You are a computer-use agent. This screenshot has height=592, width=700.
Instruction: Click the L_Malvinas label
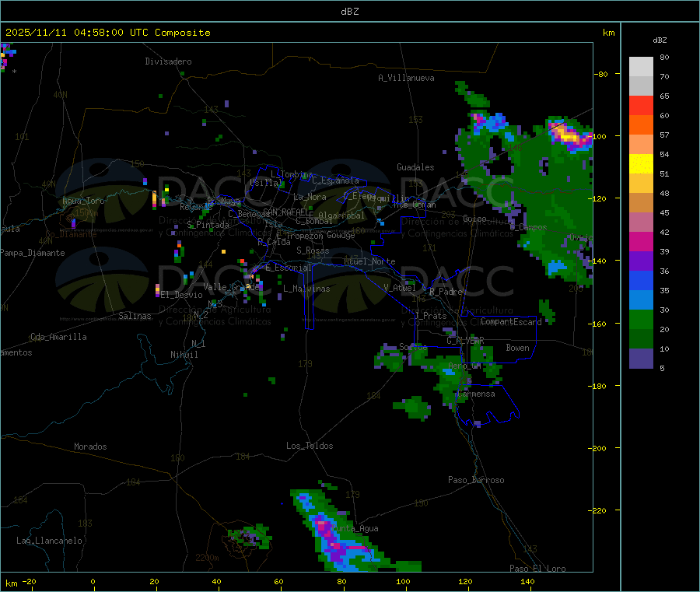click(x=306, y=289)
